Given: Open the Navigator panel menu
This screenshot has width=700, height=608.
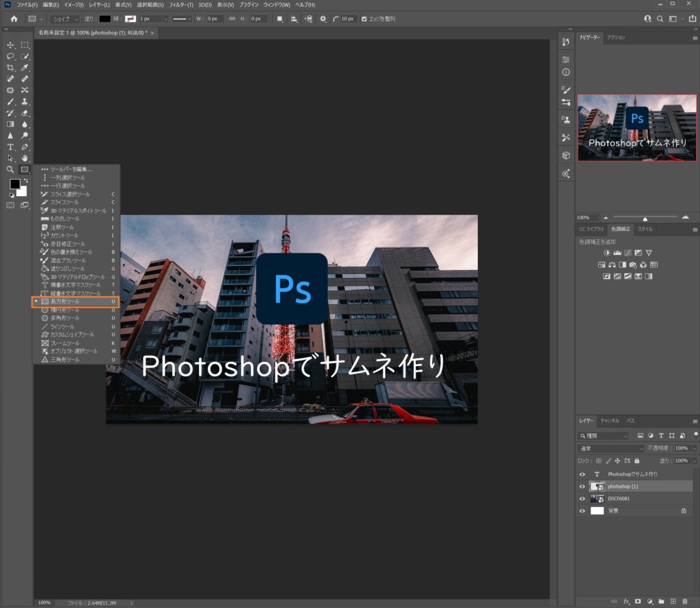Looking at the screenshot, I should tap(695, 38).
